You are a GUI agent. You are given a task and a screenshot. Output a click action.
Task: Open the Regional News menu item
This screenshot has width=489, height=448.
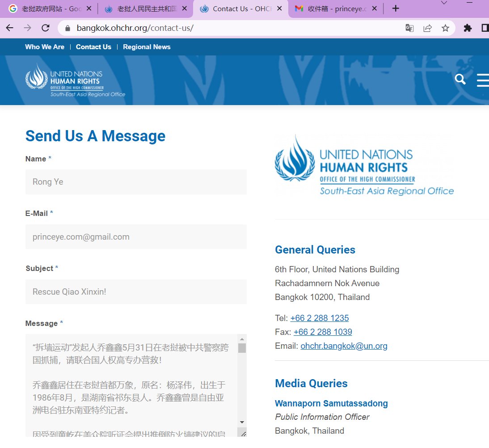147,47
